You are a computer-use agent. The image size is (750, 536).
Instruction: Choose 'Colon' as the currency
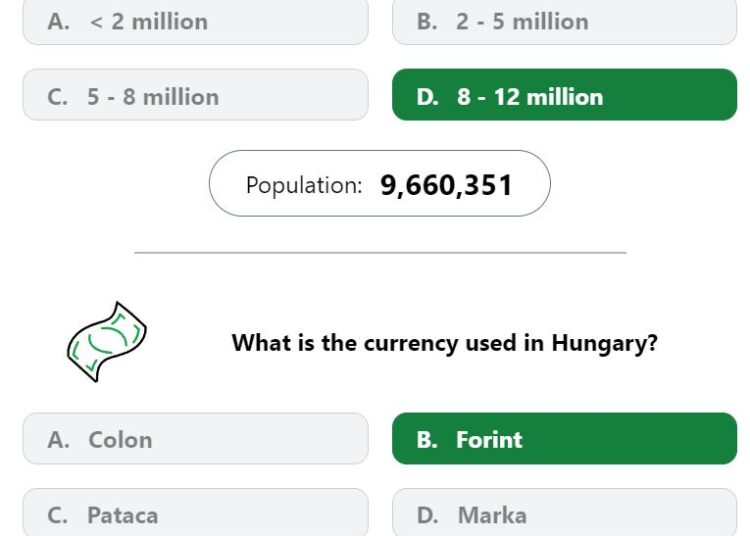click(x=196, y=438)
